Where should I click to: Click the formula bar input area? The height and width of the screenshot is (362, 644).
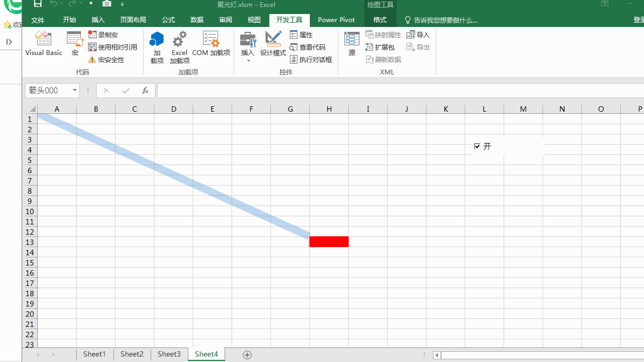click(400, 91)
